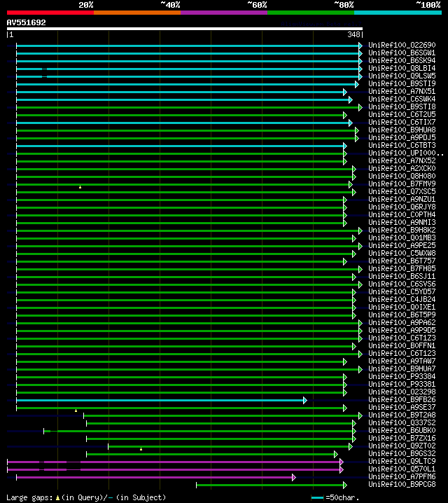The width and height of the screenshot is (448, 503).
Task: Select the UniRef100_A9PDJ5 label
Action: (402, 137)
